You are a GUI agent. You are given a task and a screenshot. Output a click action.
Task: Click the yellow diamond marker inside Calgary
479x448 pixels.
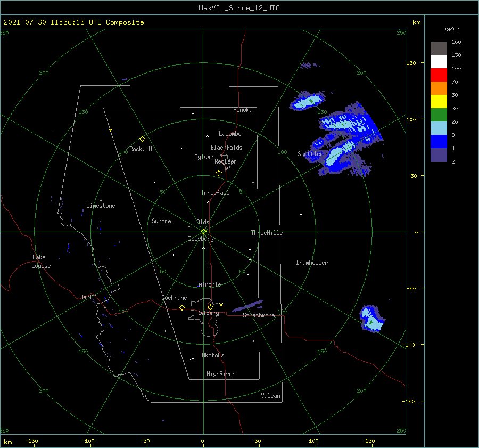point(210,307)
